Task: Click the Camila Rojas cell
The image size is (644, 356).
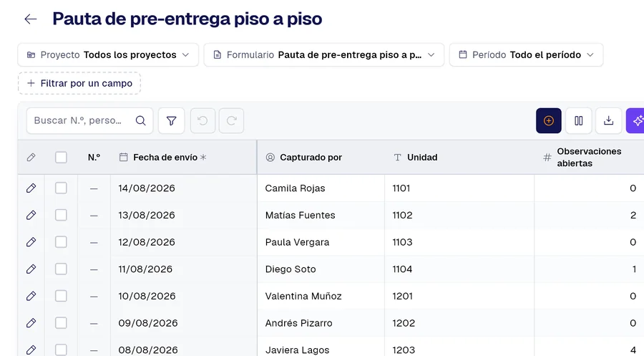Action: click(x=321, y=188)
